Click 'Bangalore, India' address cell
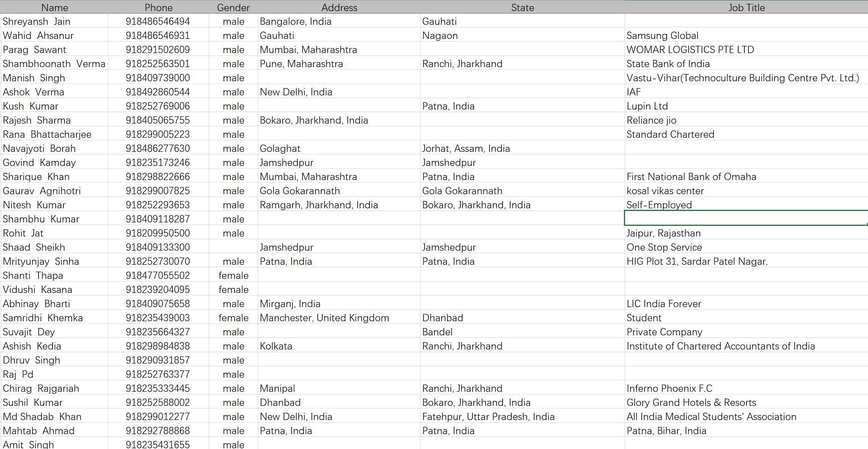The width and height of the screenshot is (868, 449). coord(339,21)
